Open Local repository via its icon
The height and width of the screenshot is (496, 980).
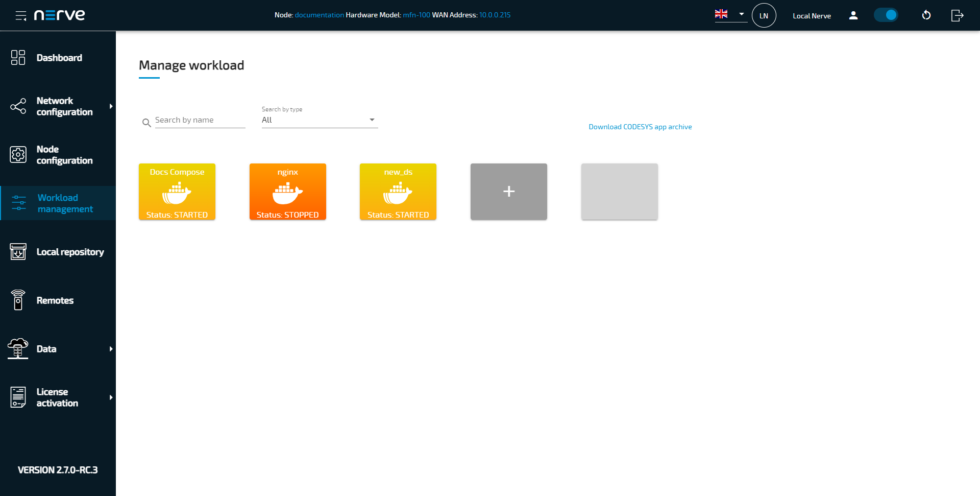click(x=18, y=251)
